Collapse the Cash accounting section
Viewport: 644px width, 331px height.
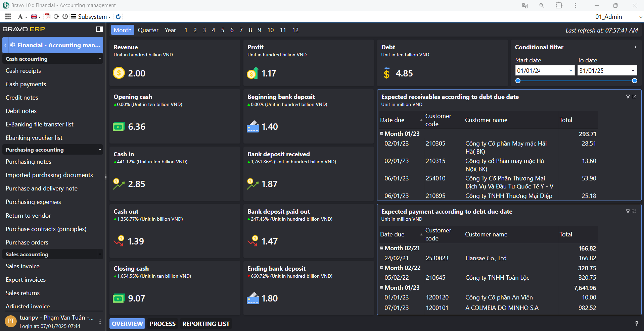pyautogui.click(x=100, y=59)
